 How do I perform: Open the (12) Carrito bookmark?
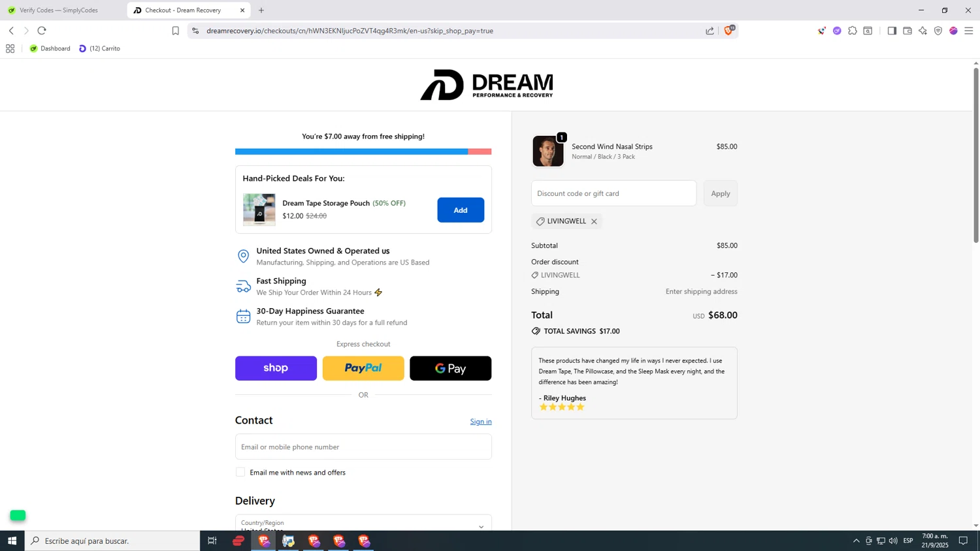pyautogui.click(x=99, y=48)
